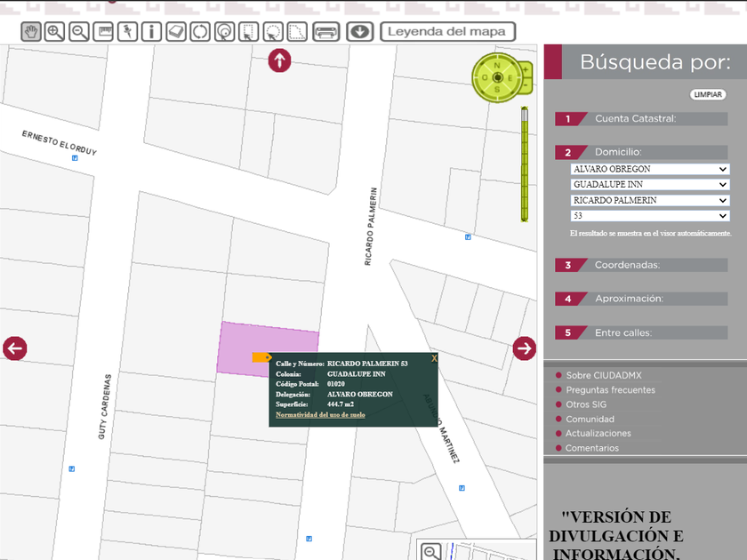Screen dimensions: 747x560
Task: Click the printer icon to print map
Action: click(x=326, y=32)
